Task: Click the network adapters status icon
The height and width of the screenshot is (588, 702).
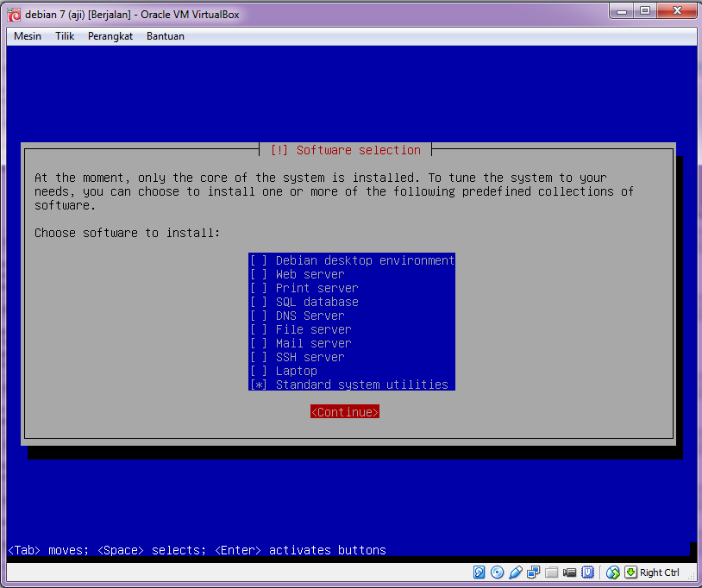Action: 533,572
